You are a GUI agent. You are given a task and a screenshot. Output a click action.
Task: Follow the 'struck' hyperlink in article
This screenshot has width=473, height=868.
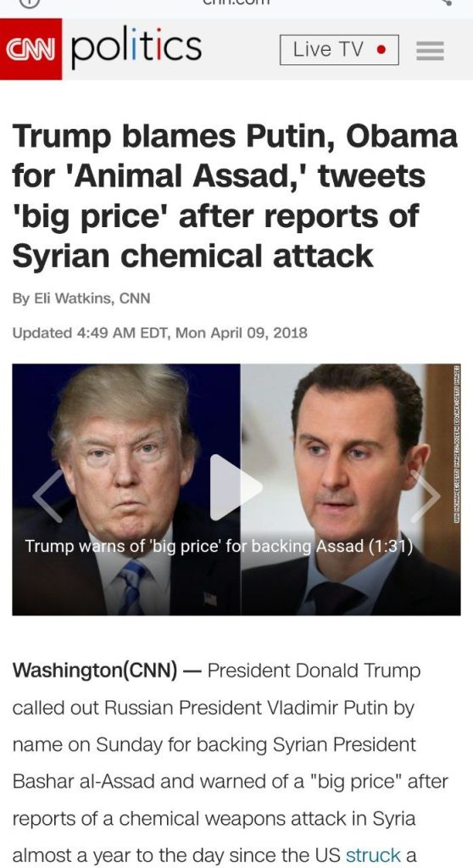coord(373,855)
